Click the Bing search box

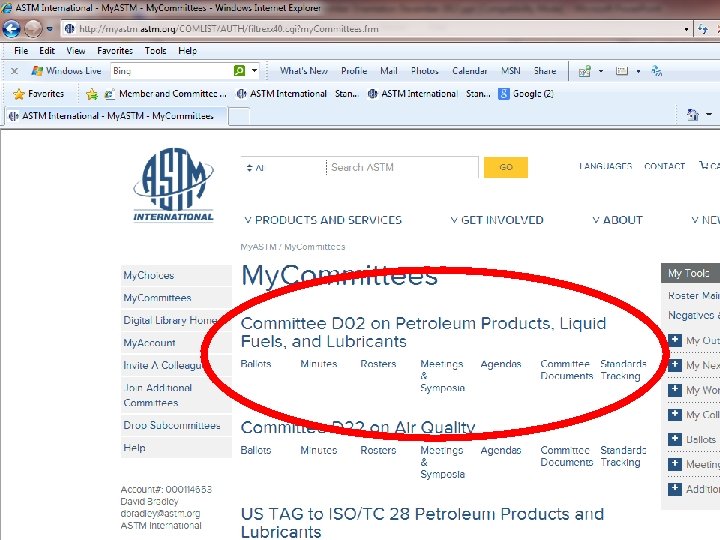171,71
